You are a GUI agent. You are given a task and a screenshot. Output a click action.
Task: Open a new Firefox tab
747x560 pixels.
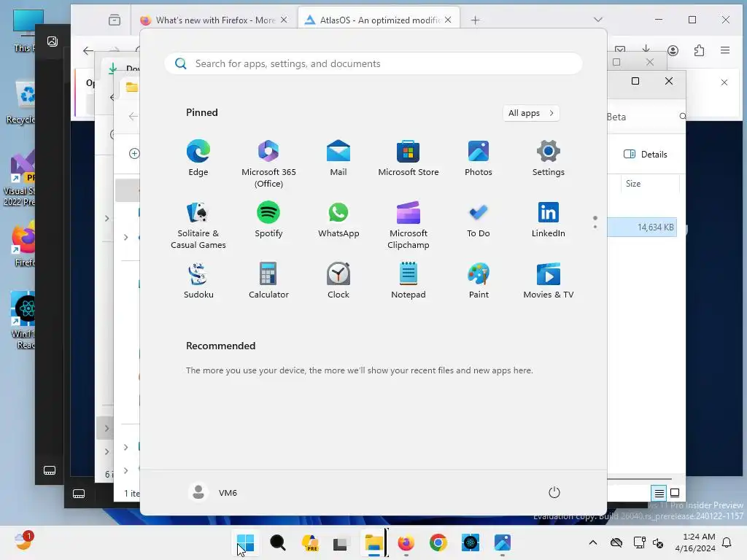click(475, 20)
